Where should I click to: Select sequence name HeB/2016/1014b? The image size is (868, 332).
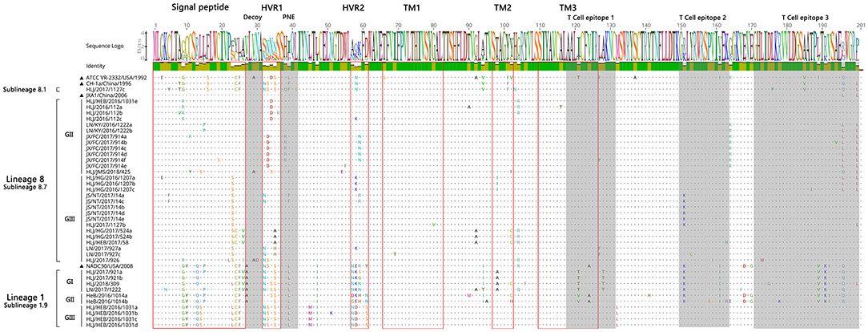[x=105, y=301]
